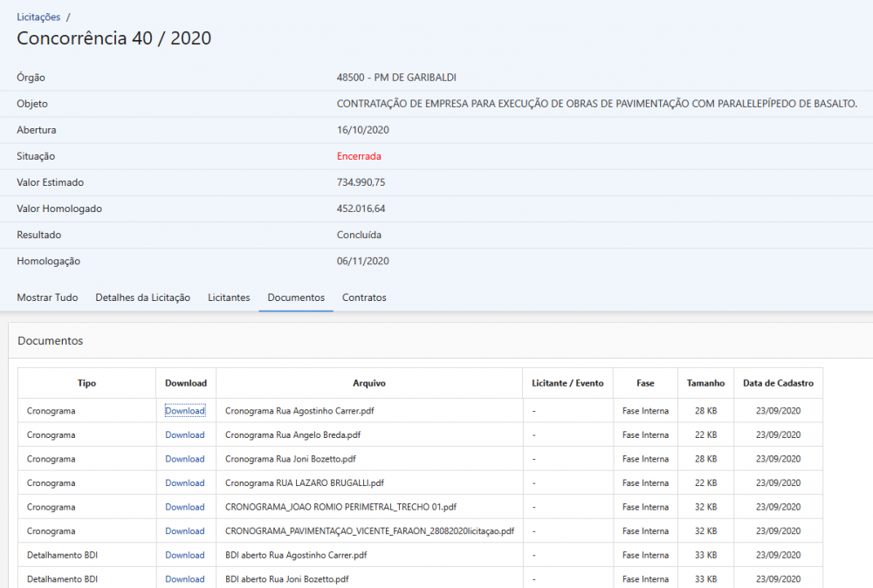The width and height of the screenshot is (873, 588).
Task: Open the Detalhes da Licitação tab
Action: (142, 297)
